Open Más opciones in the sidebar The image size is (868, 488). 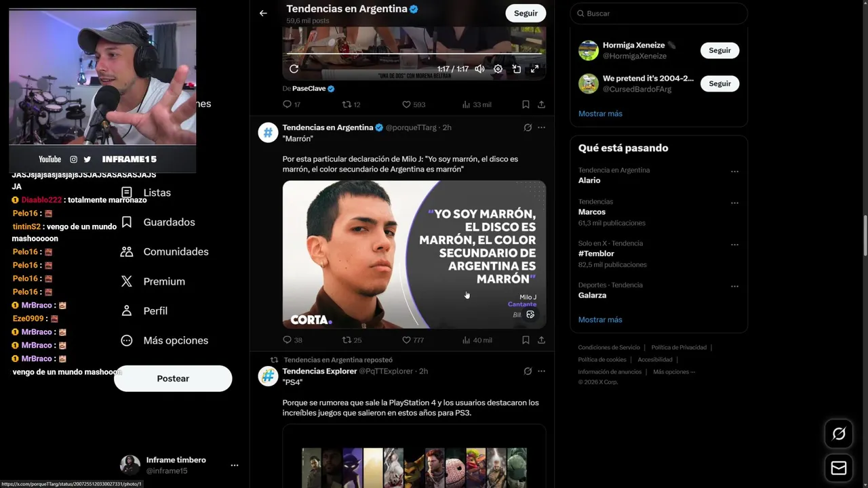pyautogui.click(x=164, y=340)
